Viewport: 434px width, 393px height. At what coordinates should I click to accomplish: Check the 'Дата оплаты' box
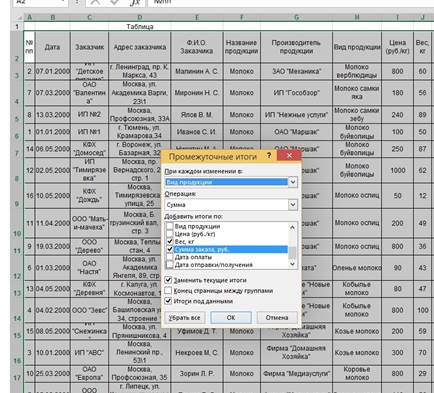pos(169,257)
